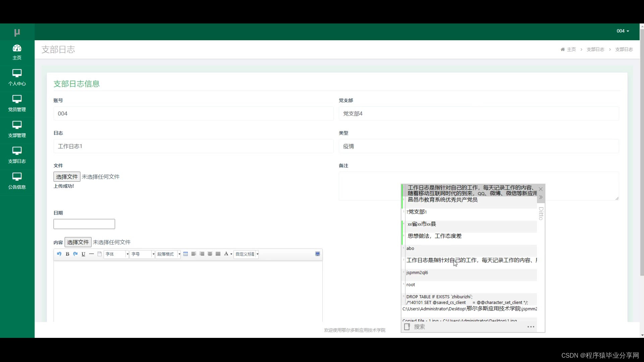Open 党员管理 in the sidebar
This screenshot has height=362, width=644.
[17, 104]
